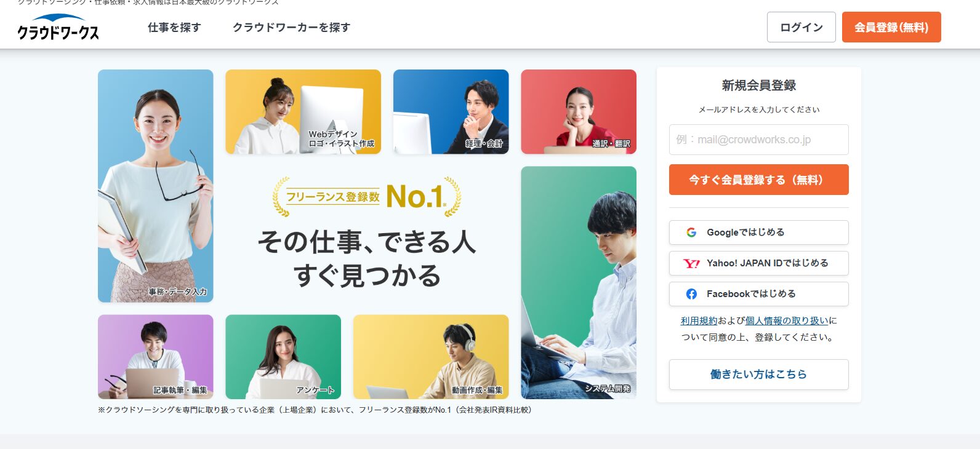Click the 会員登録(無料) header button
The width and height of the screenshot is (980, 449).
(x=891, y=27)
